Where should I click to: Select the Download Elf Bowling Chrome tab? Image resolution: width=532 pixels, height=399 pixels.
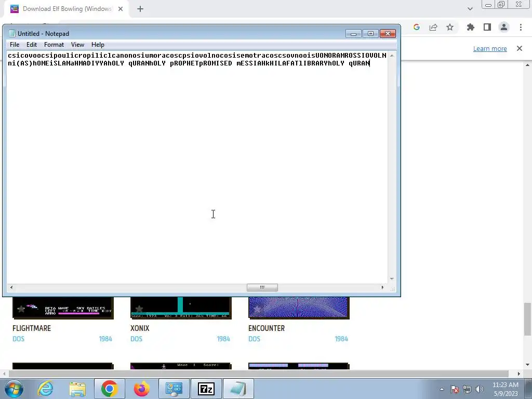click(x=66, y=9)
